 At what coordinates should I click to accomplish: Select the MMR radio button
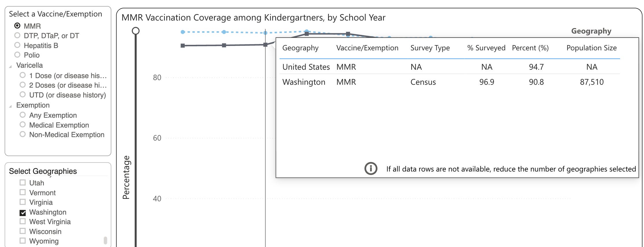[17, 26]
